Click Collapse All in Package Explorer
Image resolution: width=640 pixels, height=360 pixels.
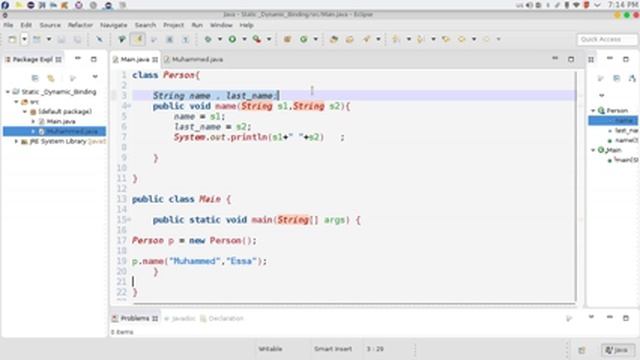[35, 78]
